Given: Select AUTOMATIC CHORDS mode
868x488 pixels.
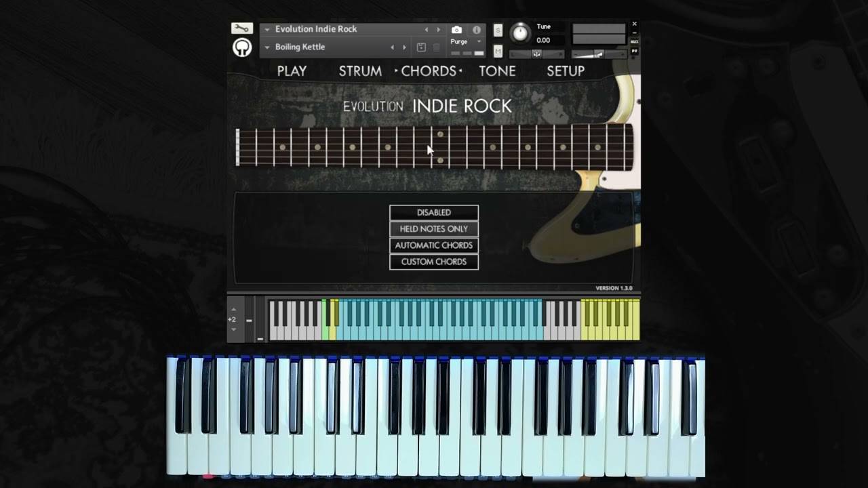Looking at the screenshot, I should (434, 245).
